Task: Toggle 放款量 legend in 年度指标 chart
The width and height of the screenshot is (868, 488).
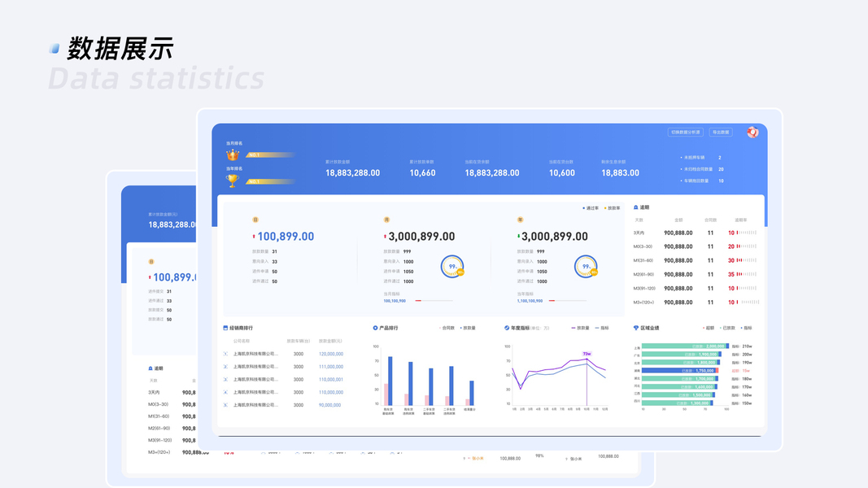Action: [581, 328]
